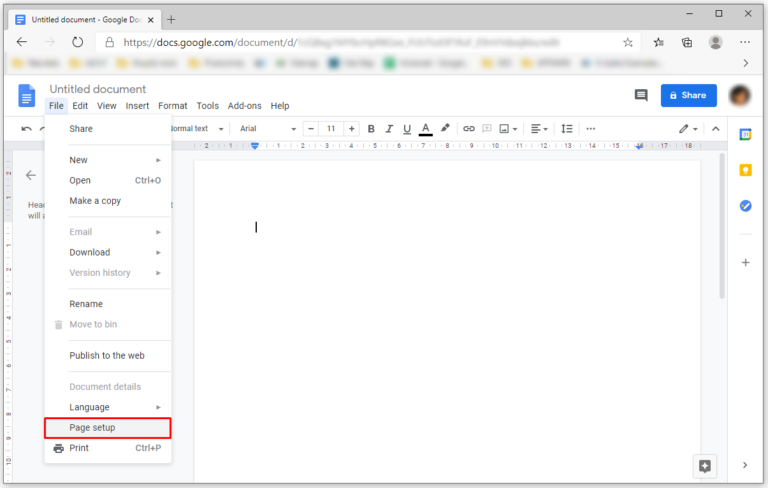Click the Untitled document title field
The image size is (768, 488).
pyautogui.click(x=97, y=89)
